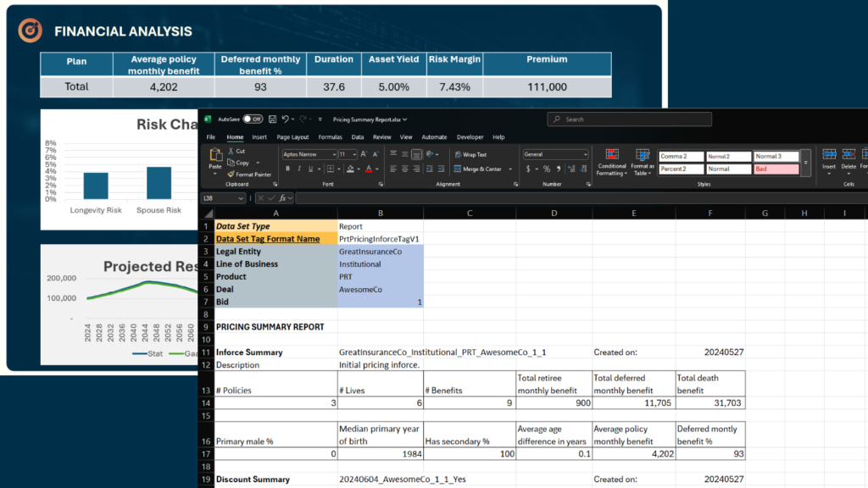
Task: Click the Insert Function fx icon
Action: (283, 198)
